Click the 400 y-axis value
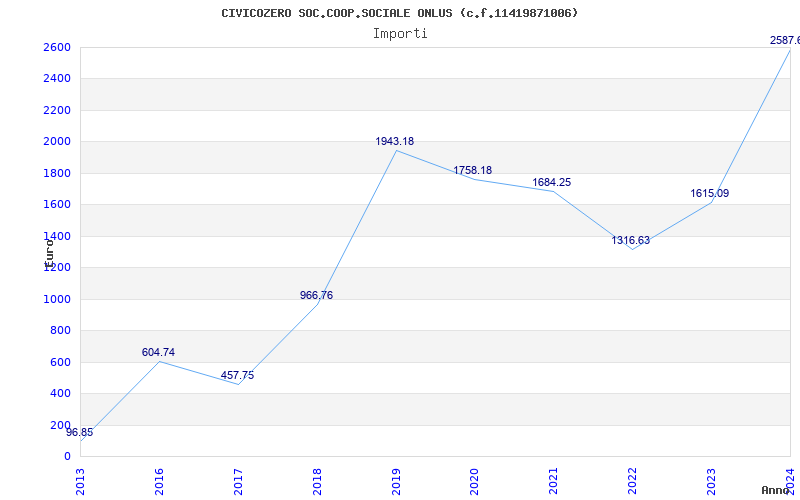The image size is (800, 500). [61, 393]
